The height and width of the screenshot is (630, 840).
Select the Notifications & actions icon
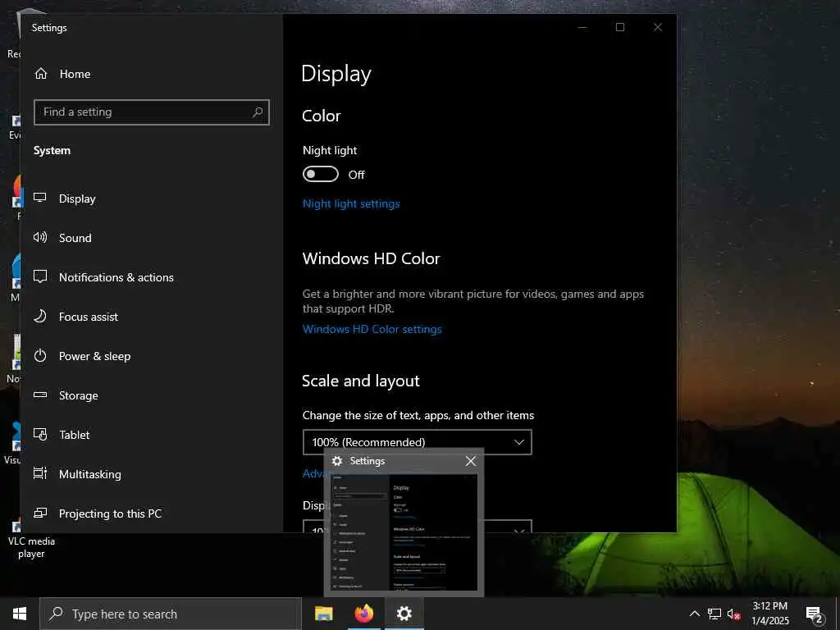(40, 276)
